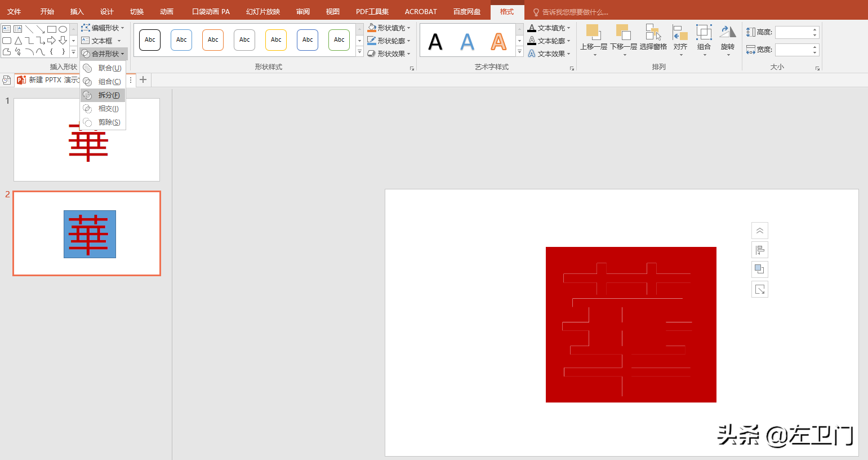Click the floating layer order button
The image size is (868, 460).
[760, 269]
